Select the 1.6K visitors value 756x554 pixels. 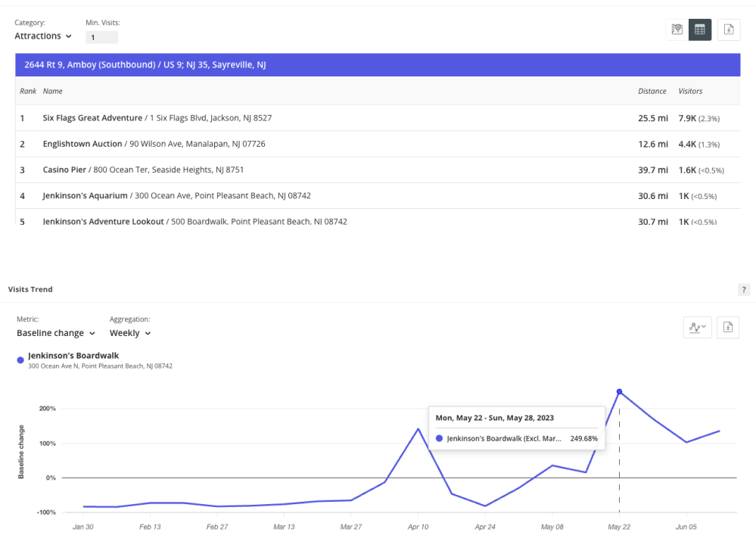coord(687,170)
